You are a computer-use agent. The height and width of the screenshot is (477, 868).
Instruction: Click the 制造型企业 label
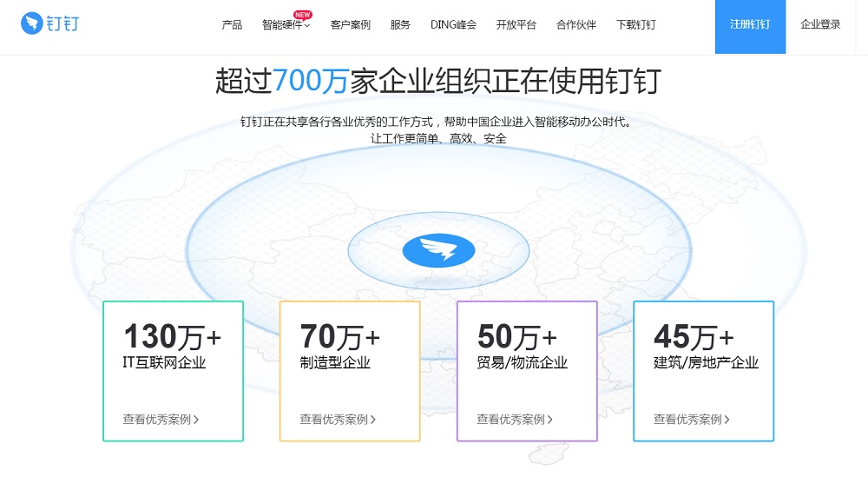click(335, 363)
